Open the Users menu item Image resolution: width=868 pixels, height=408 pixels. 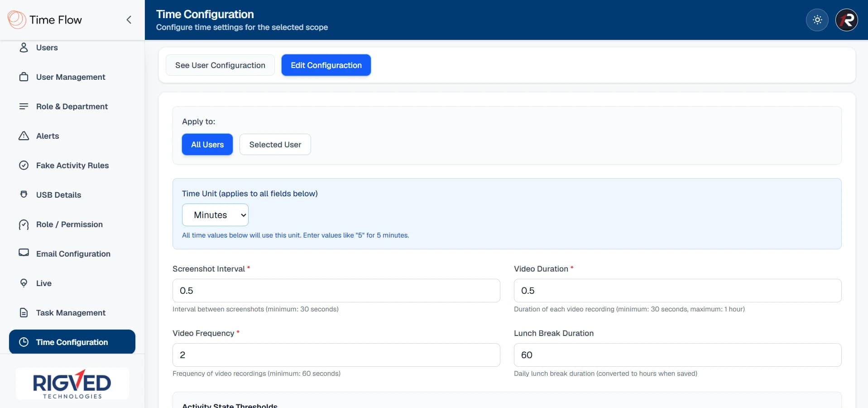[72, 47]
